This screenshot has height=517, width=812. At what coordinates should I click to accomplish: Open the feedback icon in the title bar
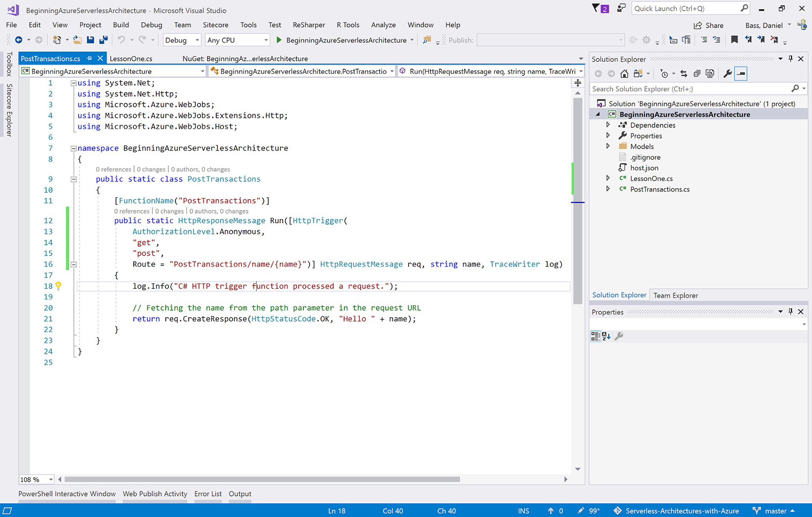coord(621,8)
